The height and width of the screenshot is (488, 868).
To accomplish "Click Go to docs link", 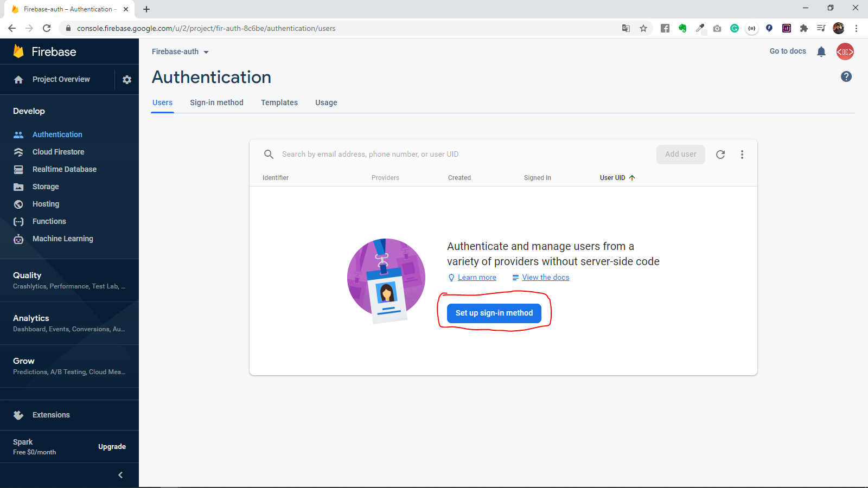I will tap(788, 51).
